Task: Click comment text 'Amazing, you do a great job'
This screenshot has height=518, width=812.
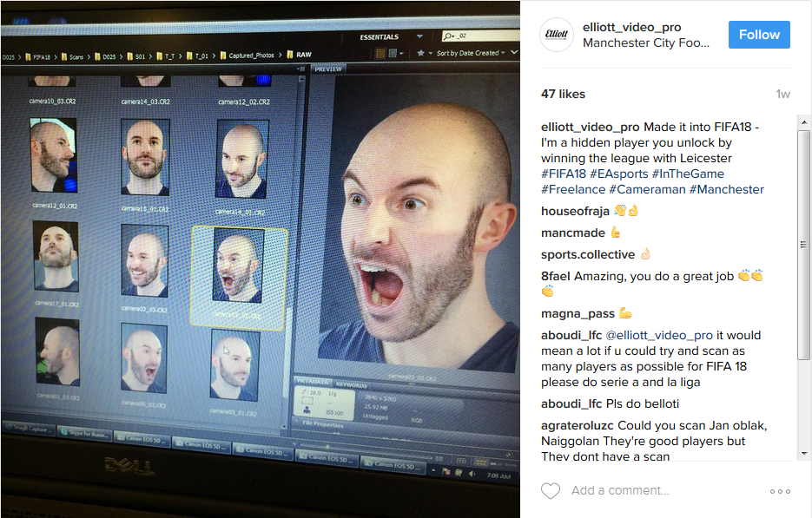Action: tap(654, 276)
